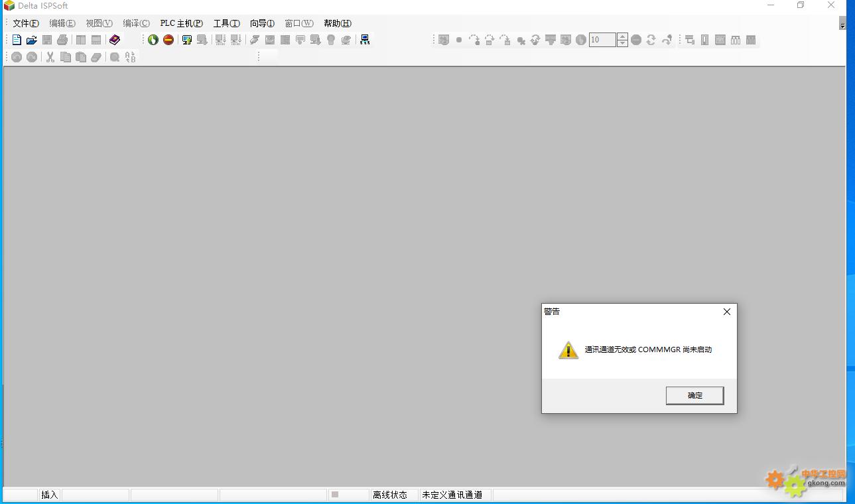
Task: Click the first dashed-arrow step icon
Action: pyautogui.click(x=474, y=40)
